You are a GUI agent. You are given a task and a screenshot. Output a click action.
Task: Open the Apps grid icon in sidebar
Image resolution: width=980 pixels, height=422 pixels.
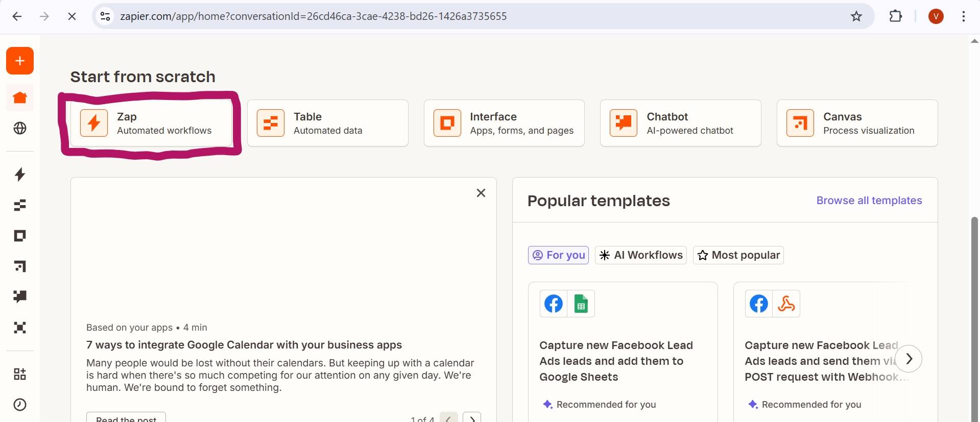coord(20,374)
